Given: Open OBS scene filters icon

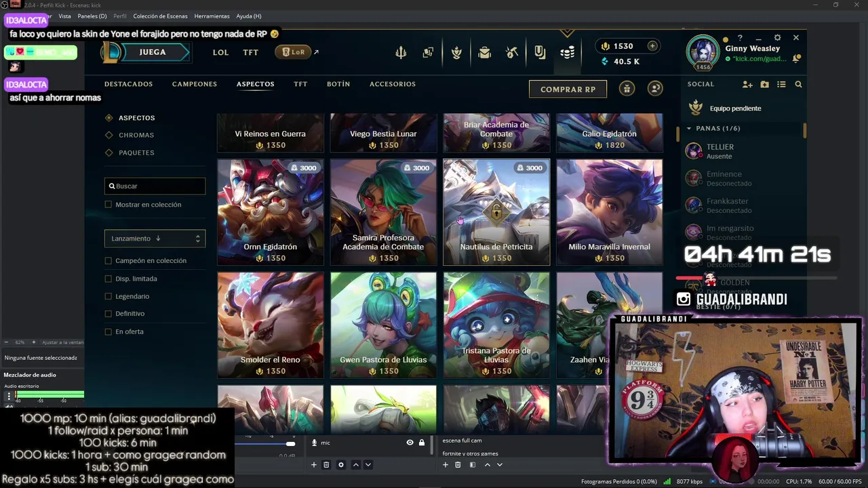Looking at the screenshot, I should pyautogui.click(x=473, y=465).
